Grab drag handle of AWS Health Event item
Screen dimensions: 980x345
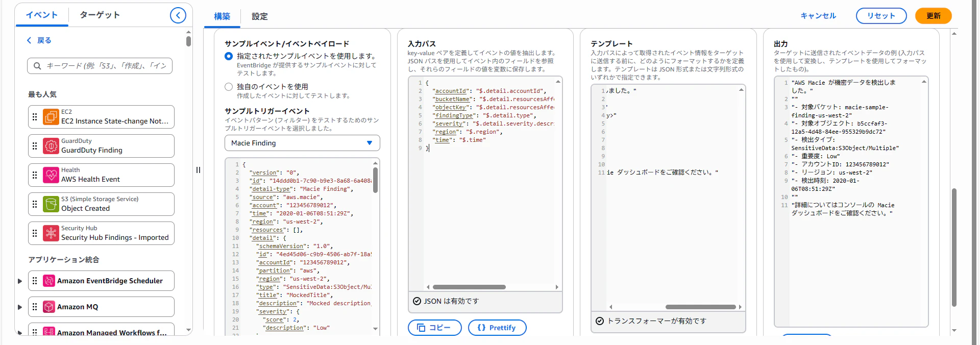(35, 175)
